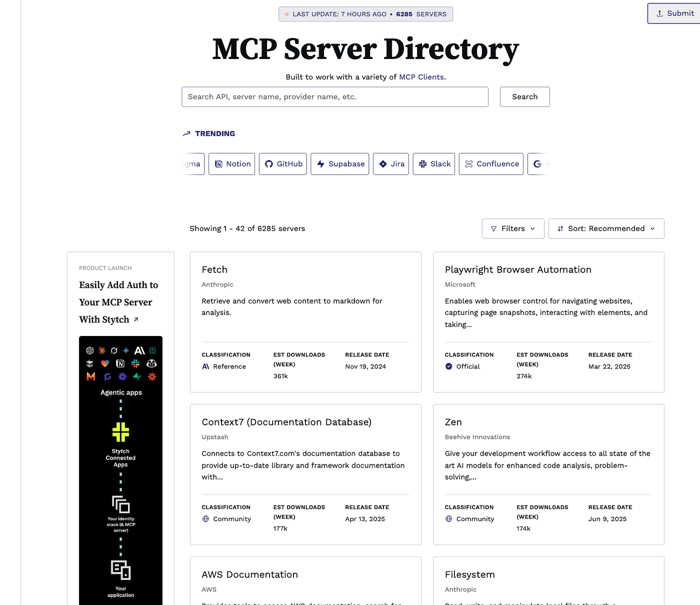The width and height of the screenshot is (700, 605).
Task: Open the Filters dropdown
Action: click(x=512, y=228)
